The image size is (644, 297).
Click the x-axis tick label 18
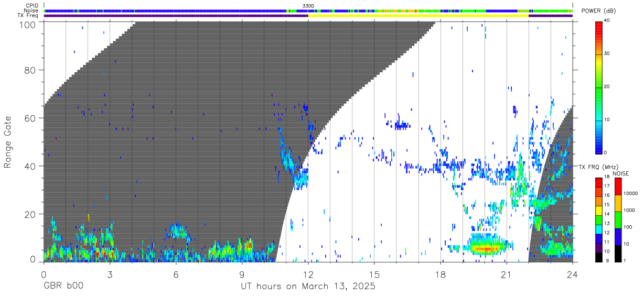441,274
